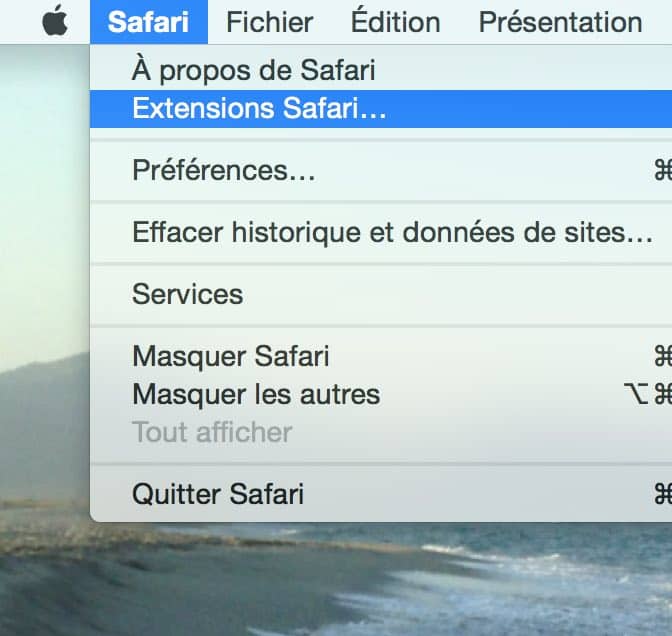Click the option-command glyphs beside Masquer les autres
The image size is (672, 636).
(x=648, y=394)
